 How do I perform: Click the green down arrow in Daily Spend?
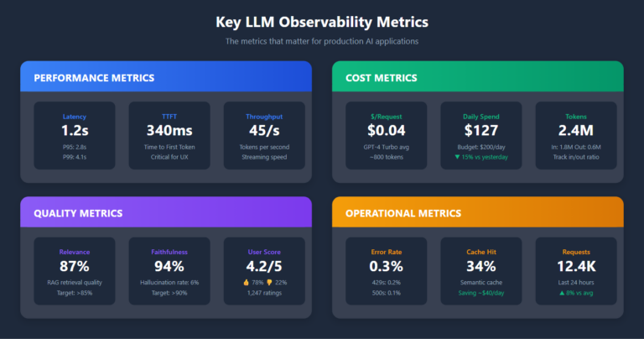coord(454,157)
